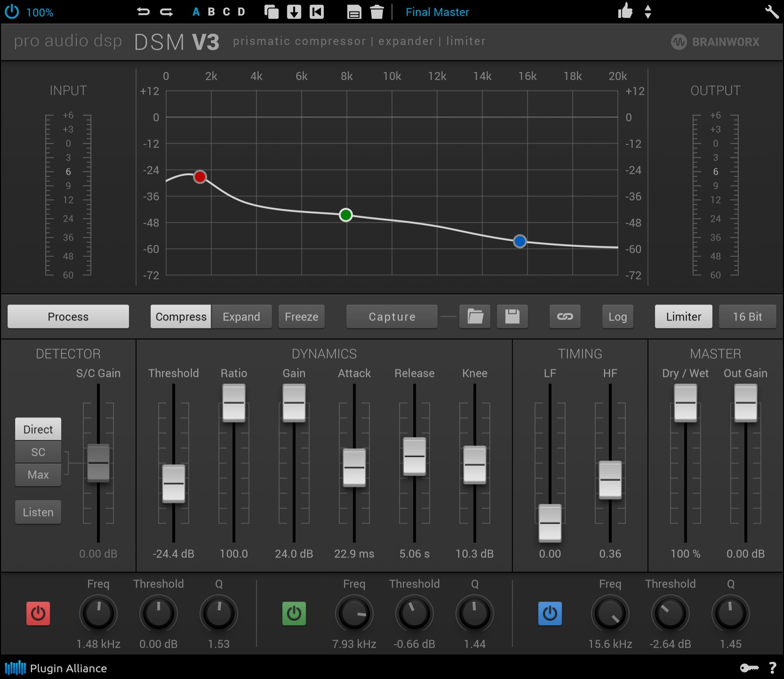
Task: Open help with the question mark icon
Action: click(x=773, y=668)
